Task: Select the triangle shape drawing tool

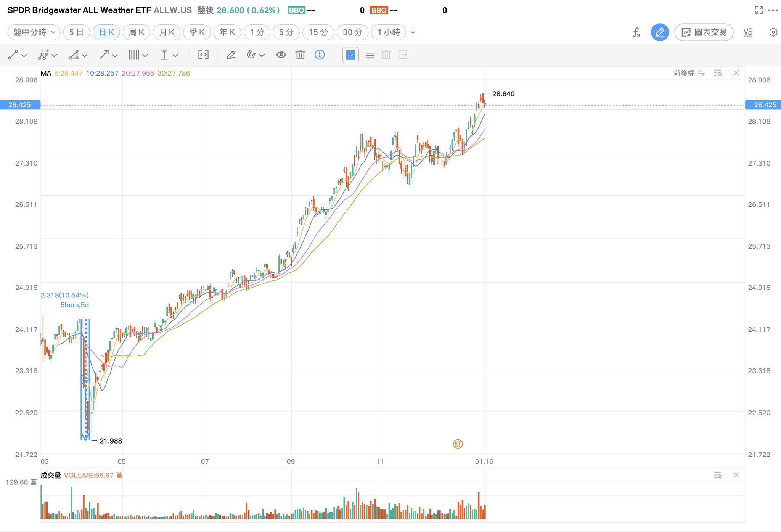Action: pyautogui.click(x=73, y=55)
